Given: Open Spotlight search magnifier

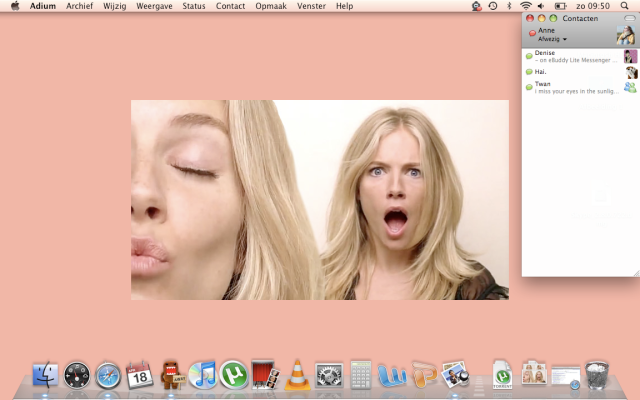Looking at the screenshot, I should (x=624, y=6).
